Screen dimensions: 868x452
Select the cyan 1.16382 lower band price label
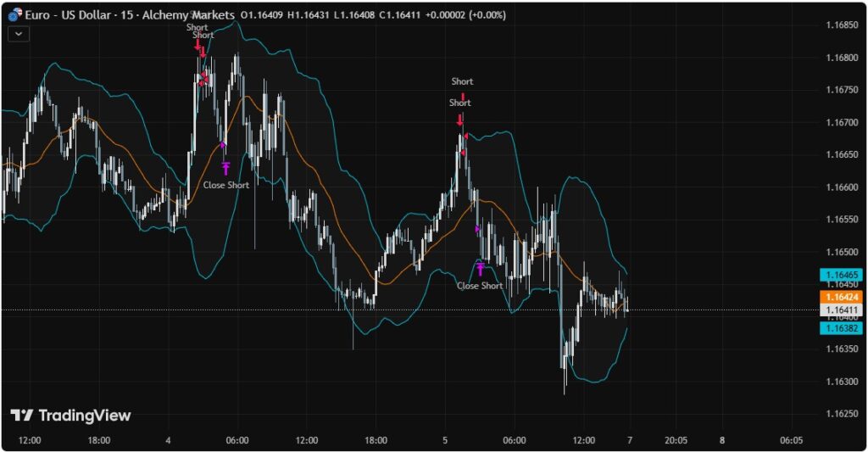pyautogui.click(x=842, y=328)
